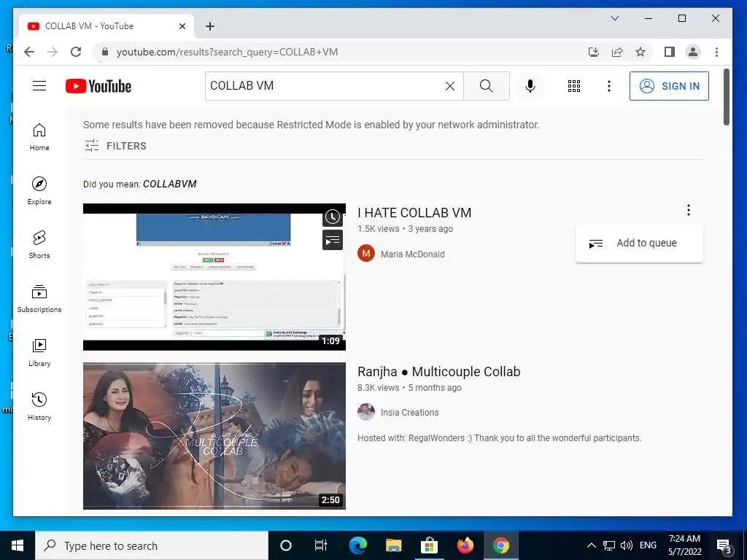Image resolution: width=747 pixels, height=560 pixels.
Task: Select the COLLAB VM - YouTube tab
Action: click(x=107, y=26)
